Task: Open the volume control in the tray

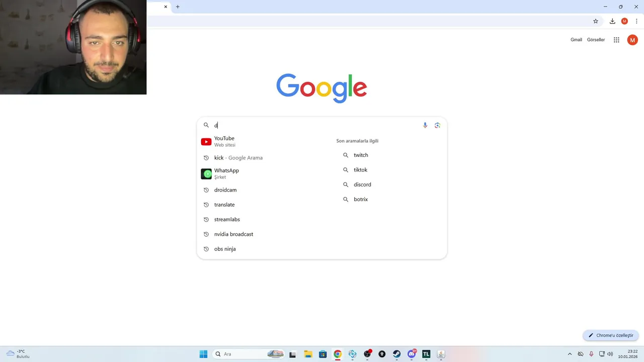Action: (610, 354)
